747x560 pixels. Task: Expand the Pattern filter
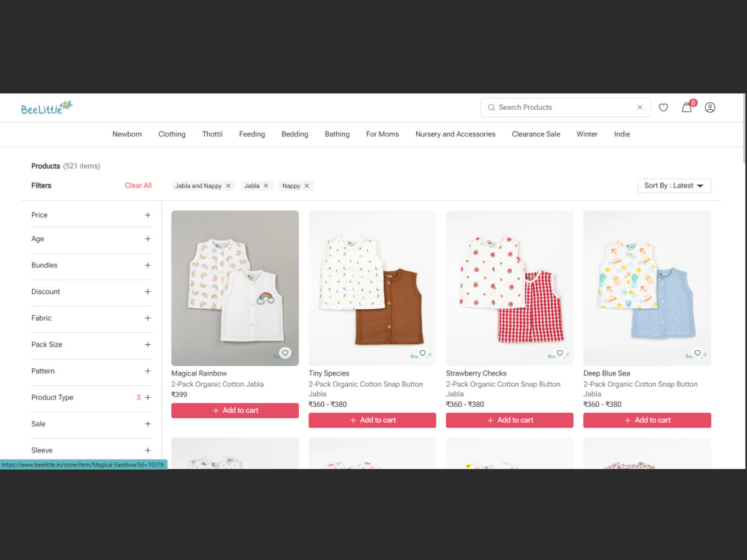click(148, 371)
